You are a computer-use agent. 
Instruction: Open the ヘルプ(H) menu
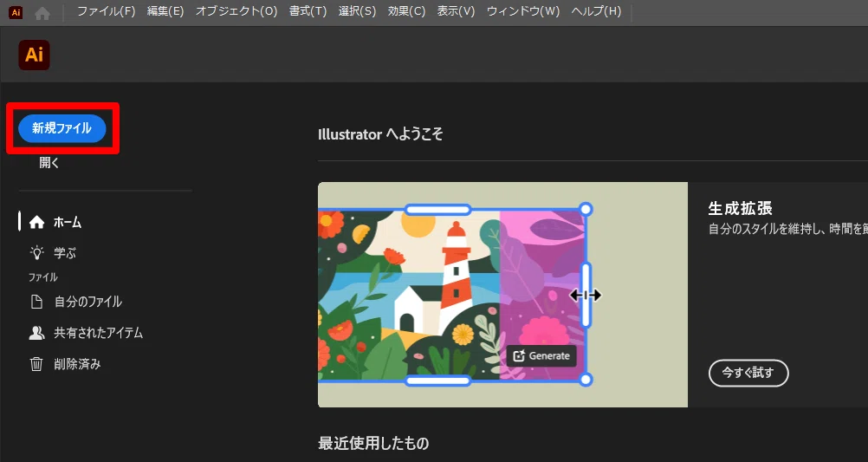point(596,11)
